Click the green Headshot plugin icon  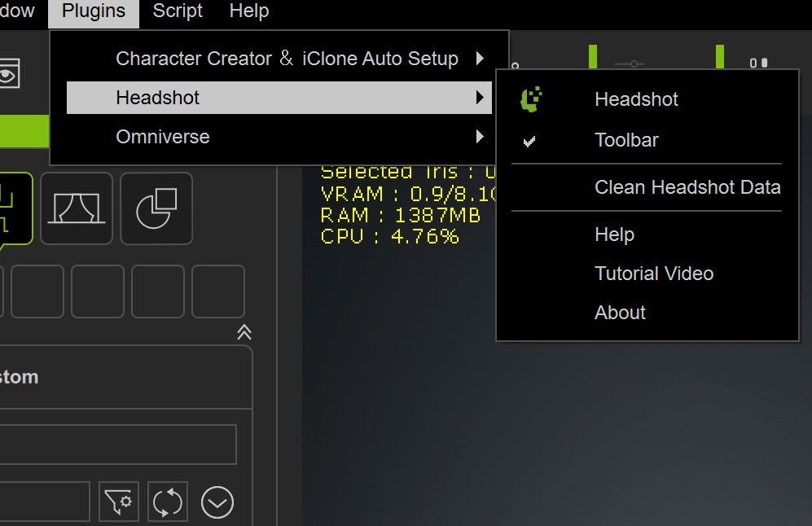(531, 99)
